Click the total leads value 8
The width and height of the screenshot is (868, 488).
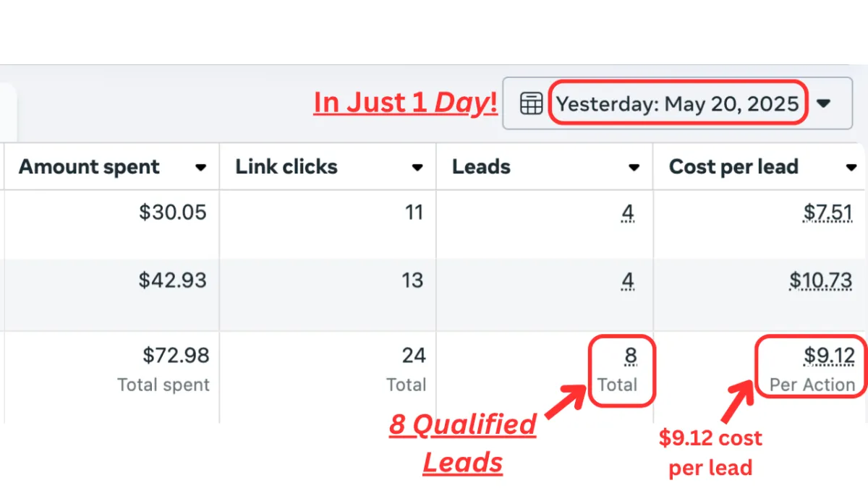pyautogui.click(x=630, y=356)
